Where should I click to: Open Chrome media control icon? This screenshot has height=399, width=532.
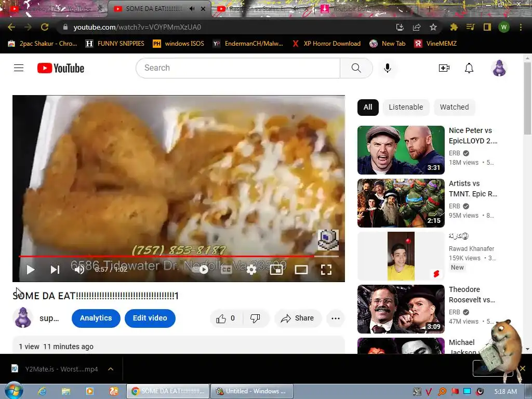[470, 27]
